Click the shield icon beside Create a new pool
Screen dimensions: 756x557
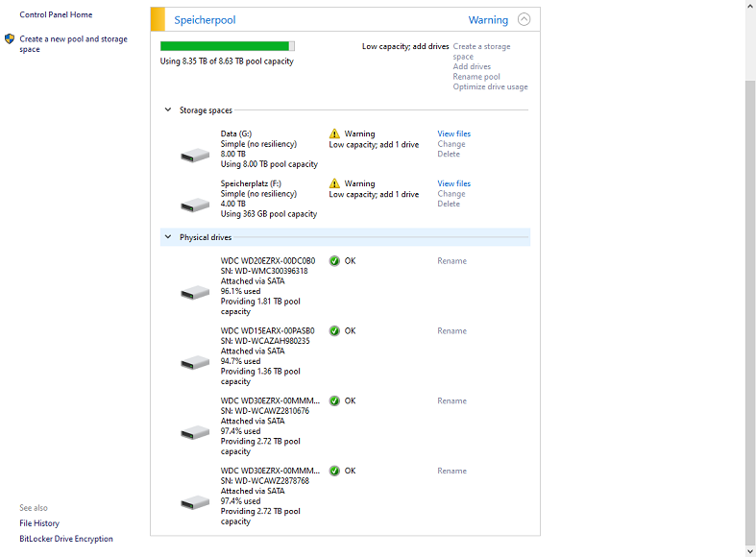tap(10, 39)
